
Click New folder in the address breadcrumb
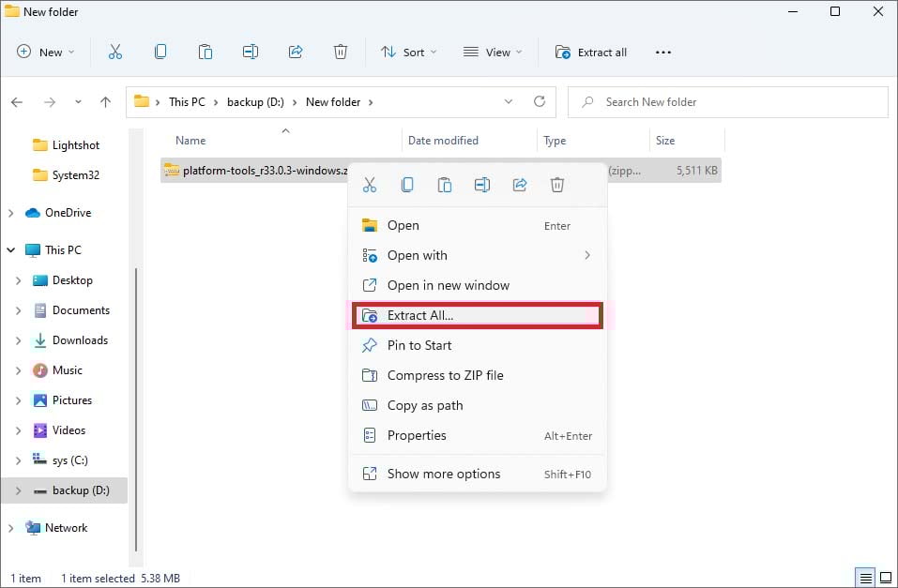(x=333, y=102)
